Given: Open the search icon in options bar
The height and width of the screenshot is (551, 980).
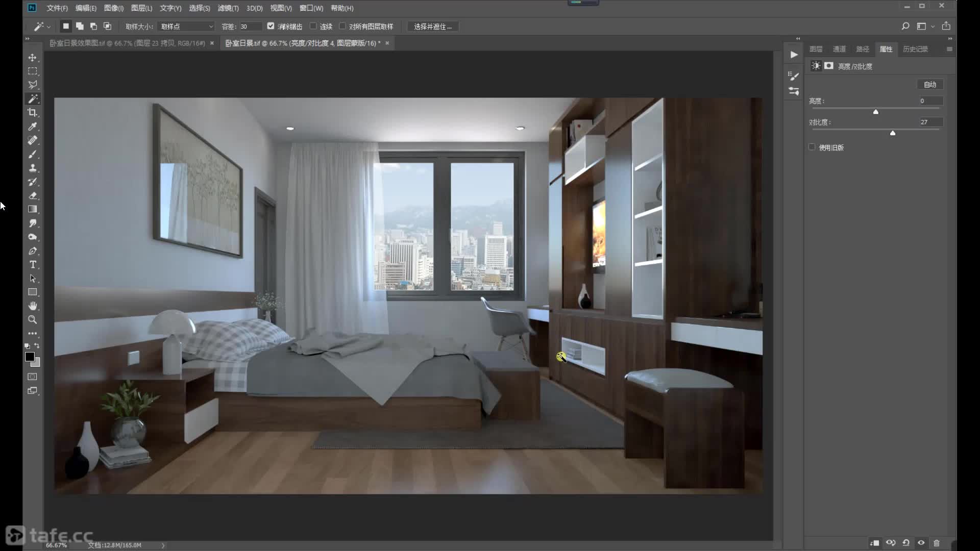Looking at the screenshot, I should pos(905,26).
